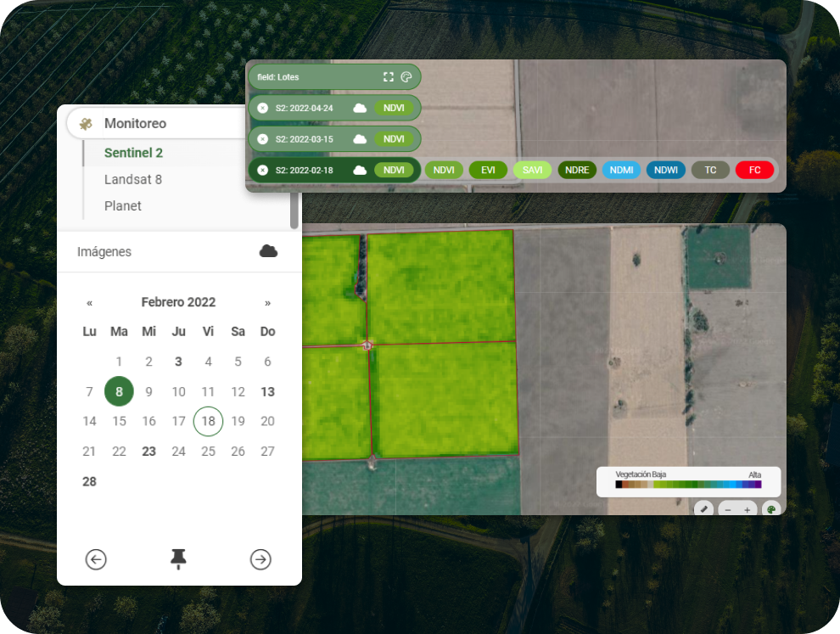The width and height of the screenshot is (840, 634).
Task: Toggle the cloud filter beside Imágenes
Action: click(268, 251)
